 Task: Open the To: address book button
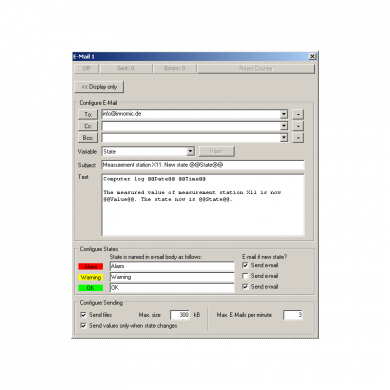point(88,114)
